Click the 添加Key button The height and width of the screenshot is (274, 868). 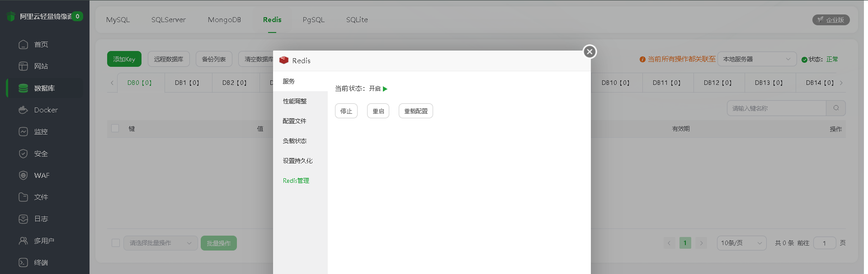124,59
